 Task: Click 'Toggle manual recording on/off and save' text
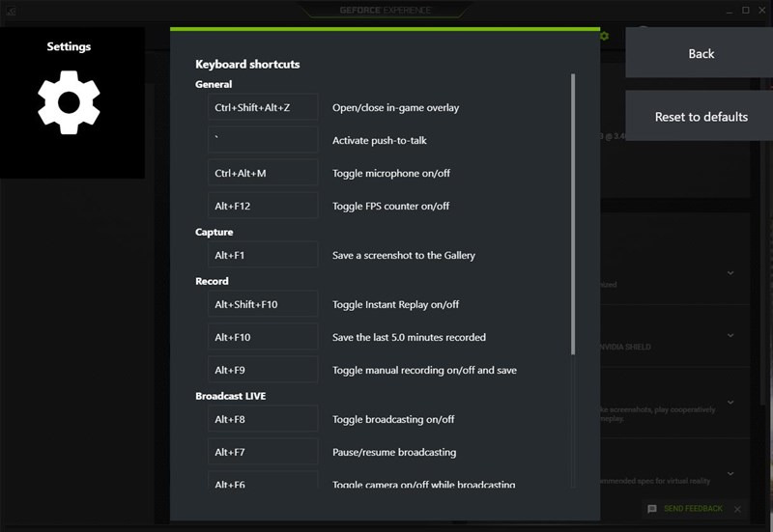(x=424, y=371)
